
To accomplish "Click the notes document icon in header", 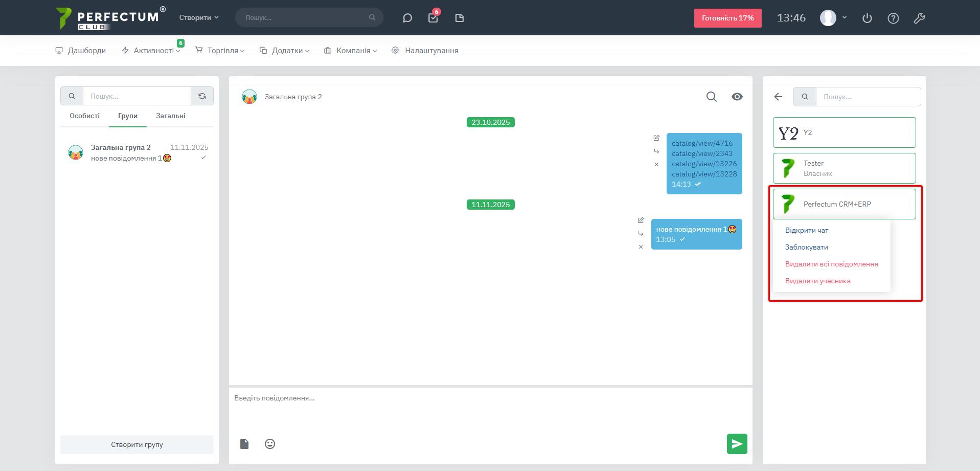I will (459, 18).
